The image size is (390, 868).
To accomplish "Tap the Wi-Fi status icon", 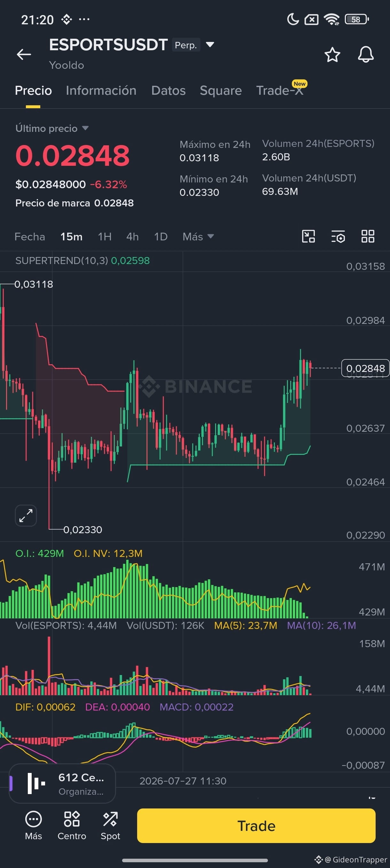I will [x=331, y=20].
